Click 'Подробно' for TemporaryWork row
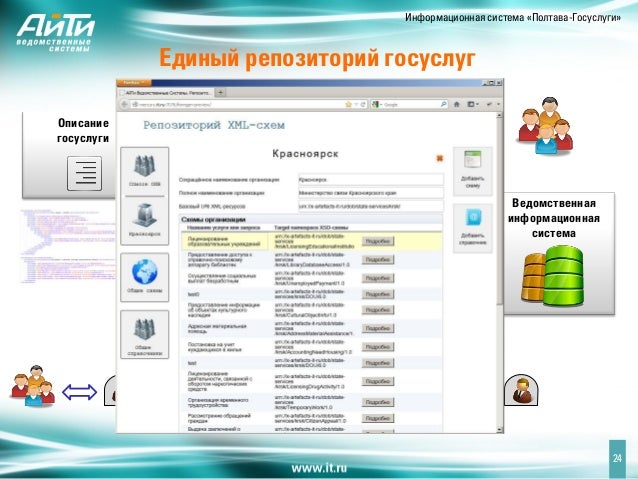Image resolution: width=638 pixels, height=479 pixels. 378,402
